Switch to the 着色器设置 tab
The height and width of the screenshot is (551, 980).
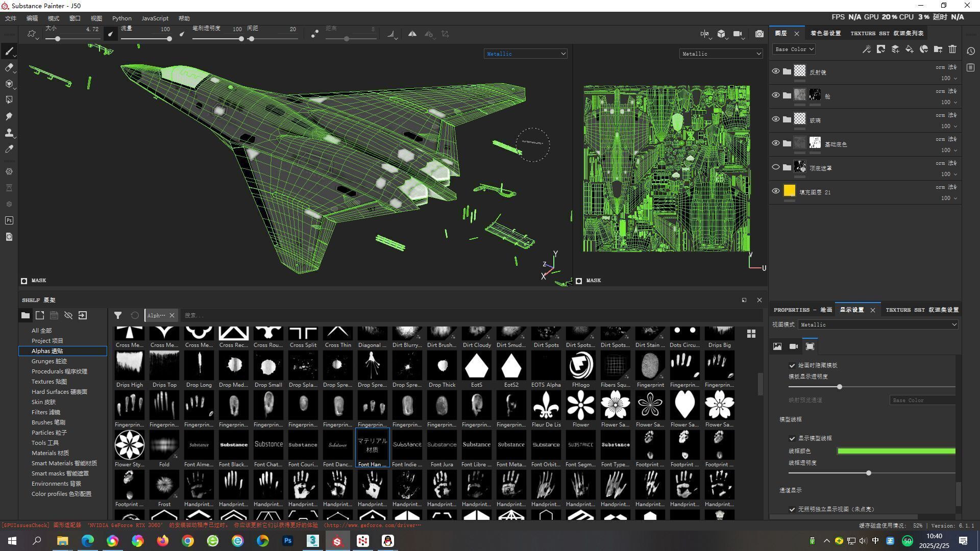825,33
